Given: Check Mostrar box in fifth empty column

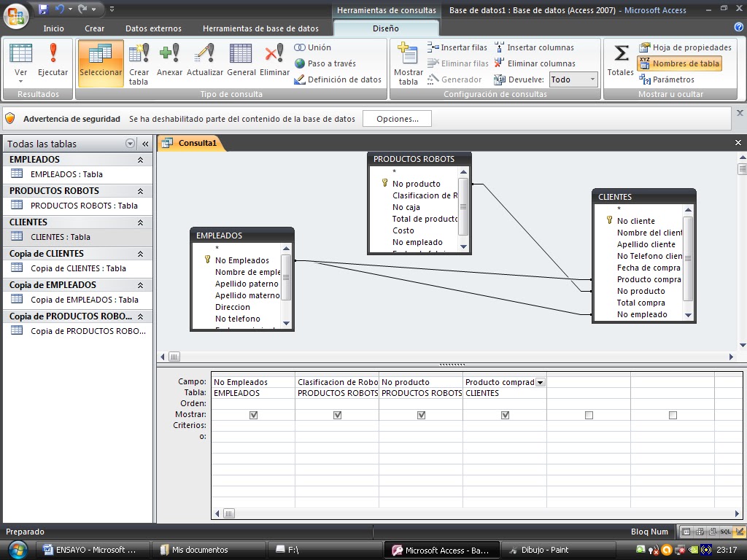Looking at the screenshot, I should (x=589, y=415).
